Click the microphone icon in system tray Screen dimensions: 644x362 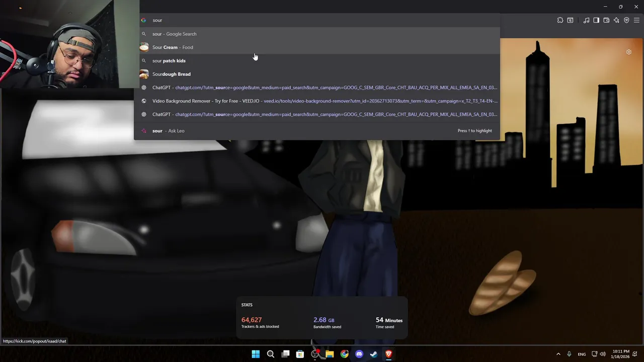(569, 354)
